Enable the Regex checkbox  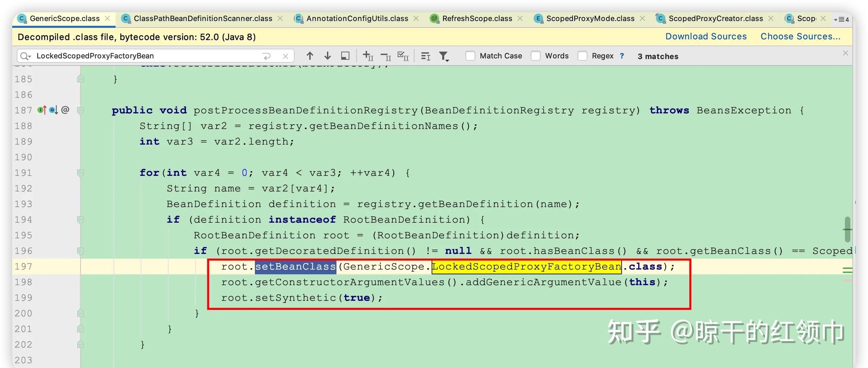coord(582,56)
